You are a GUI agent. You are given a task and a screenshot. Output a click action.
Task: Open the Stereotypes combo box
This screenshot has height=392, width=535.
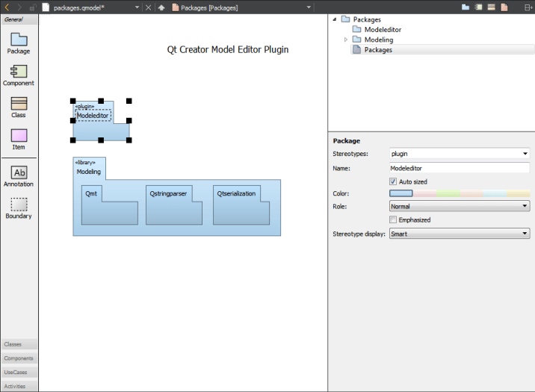tap(460, 153)
